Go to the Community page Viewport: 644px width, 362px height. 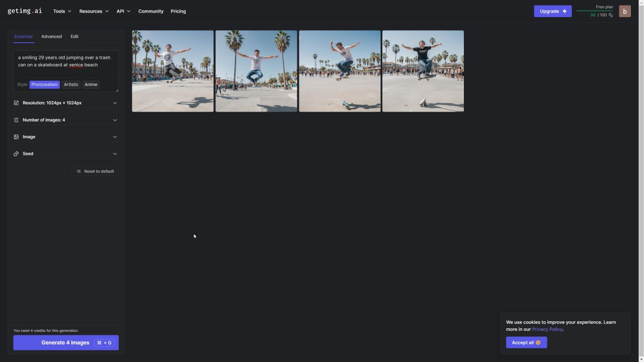point(151,11)
